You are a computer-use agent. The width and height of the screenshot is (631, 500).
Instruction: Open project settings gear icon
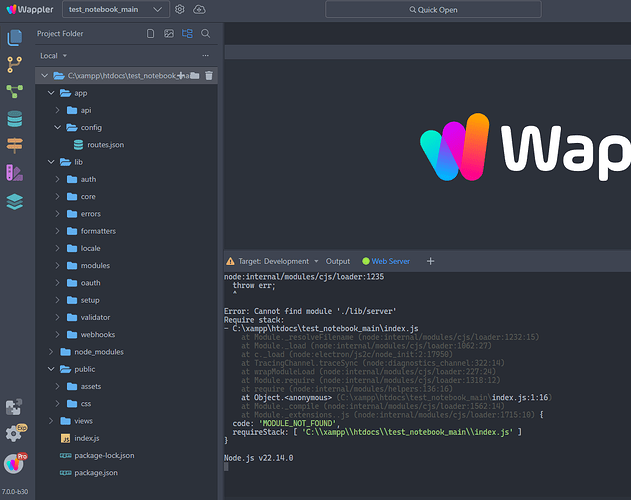coord(179,9)
